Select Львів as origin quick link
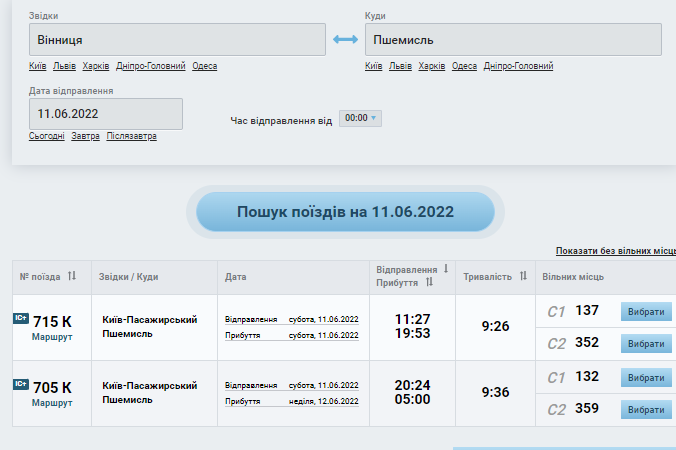 [x=65, y=66]
